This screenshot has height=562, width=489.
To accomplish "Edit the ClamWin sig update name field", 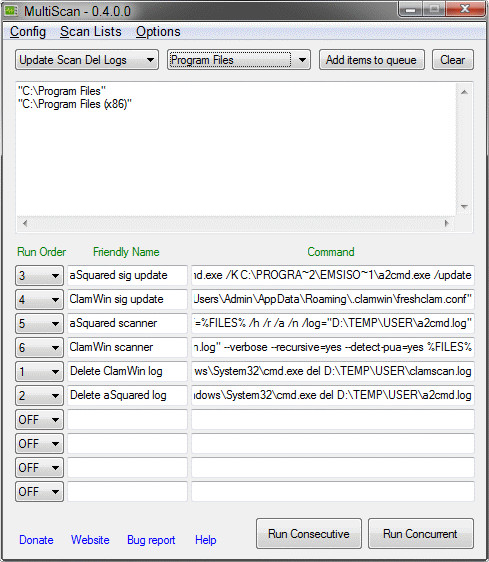I will (x=127, y=299).
